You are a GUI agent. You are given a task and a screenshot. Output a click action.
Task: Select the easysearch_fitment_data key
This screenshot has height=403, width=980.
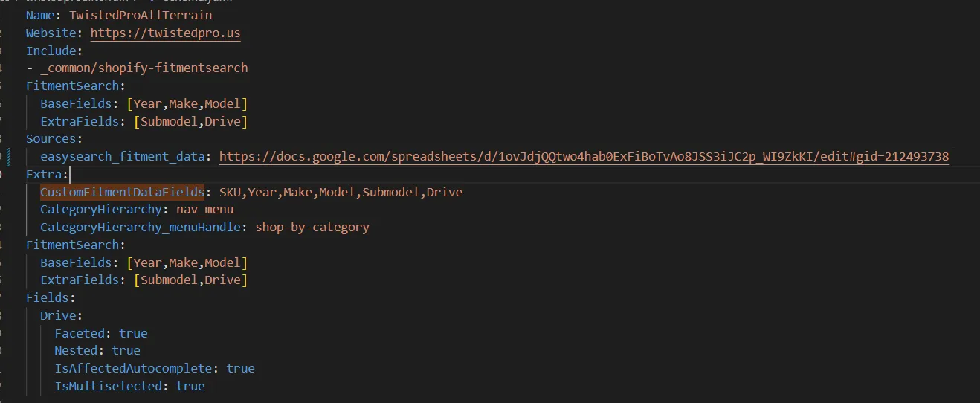pyautogui.click(x=126, y=156)
